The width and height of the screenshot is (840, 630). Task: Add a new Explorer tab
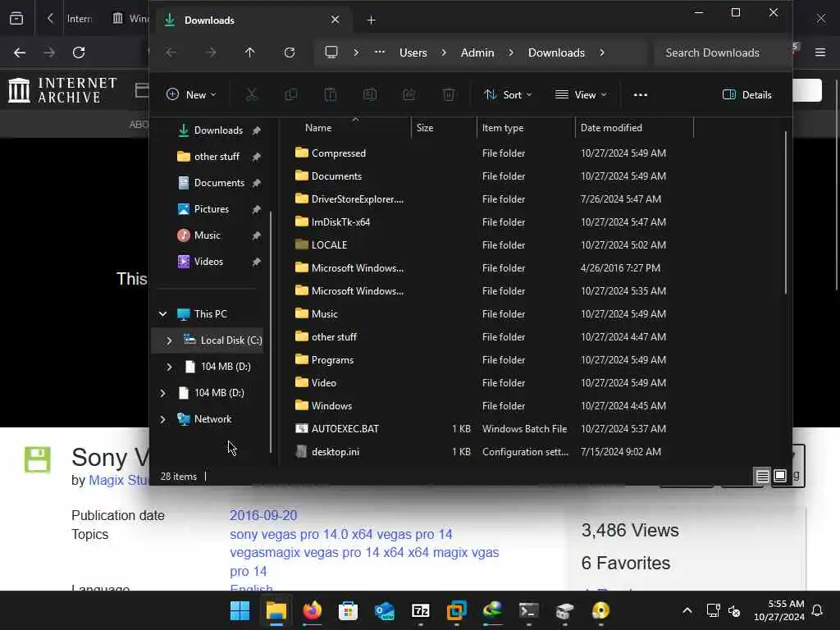(371, 21)
